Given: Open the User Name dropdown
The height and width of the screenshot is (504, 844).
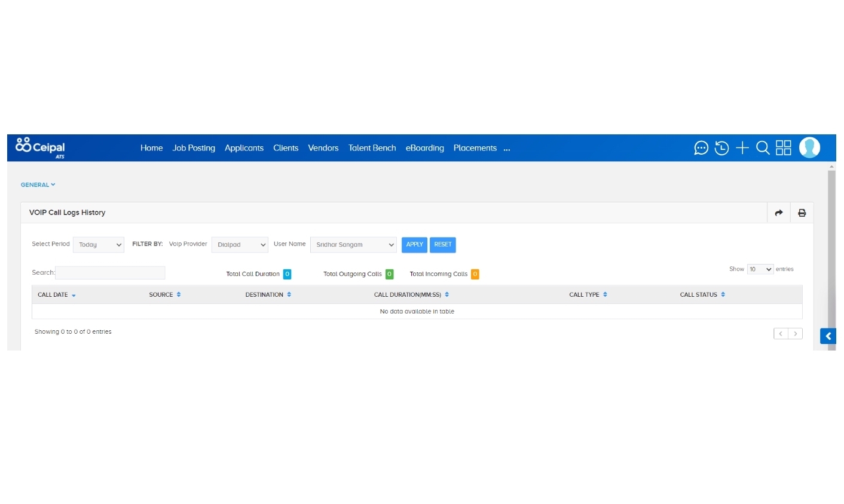Looking at the screenshot, I should click(x=353, y=245).
